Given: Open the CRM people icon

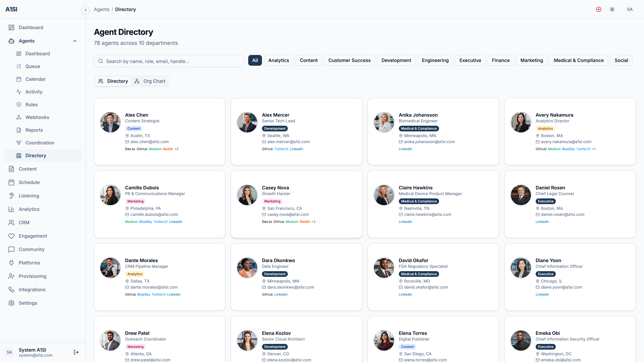Looking at the screenshot, I should click(11, 223).
